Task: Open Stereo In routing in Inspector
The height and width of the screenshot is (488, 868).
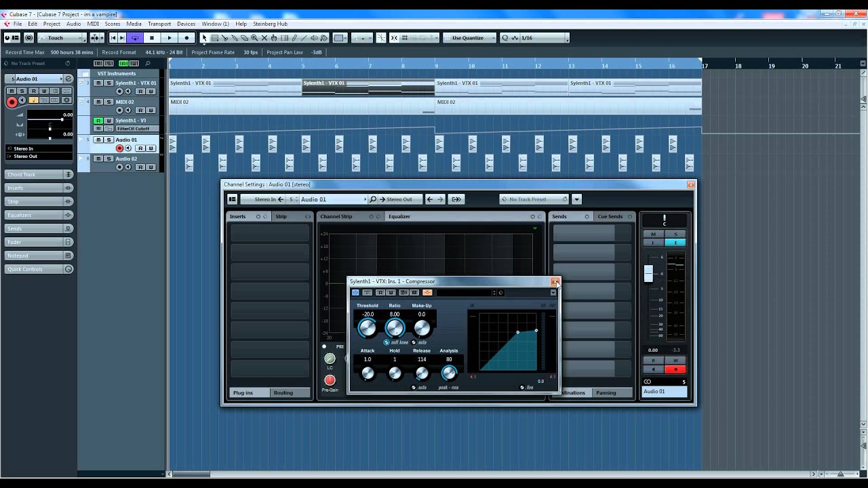Action: point(39,148)
